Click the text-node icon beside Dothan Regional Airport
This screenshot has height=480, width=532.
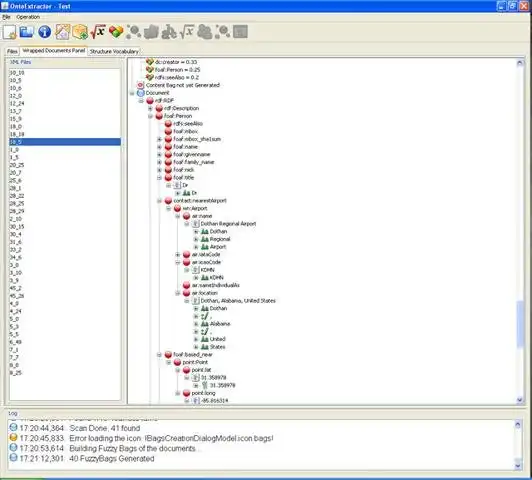[195, 224]
